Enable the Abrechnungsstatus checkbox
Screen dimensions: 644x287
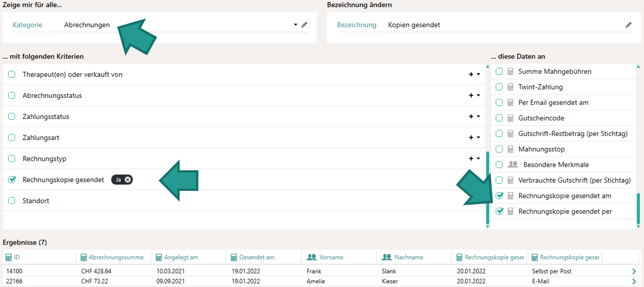click(x=11, y=95)
